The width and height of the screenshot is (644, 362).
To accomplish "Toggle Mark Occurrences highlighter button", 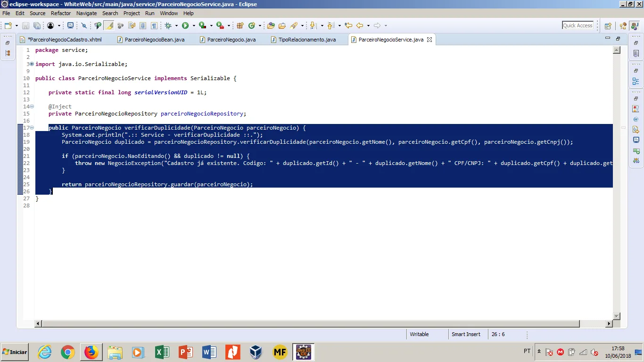I will [x=109, y=26].
